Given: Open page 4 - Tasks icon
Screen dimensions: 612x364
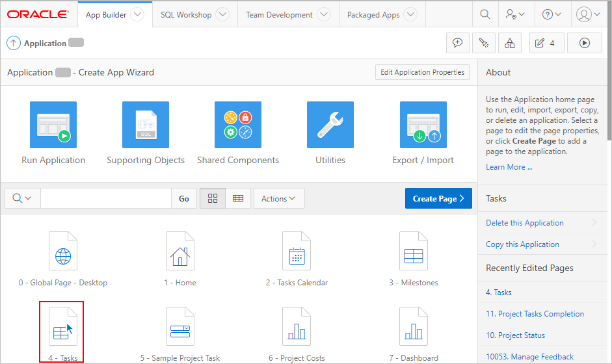Looking at the screenshot, I should click(x=63, y=326).
